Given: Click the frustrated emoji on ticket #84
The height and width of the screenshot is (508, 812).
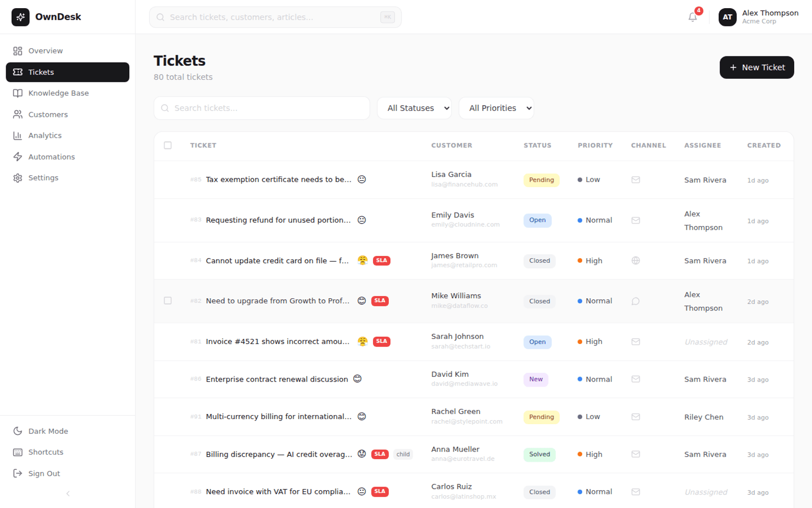Looking at the screenshot, I should coord(362,260).
